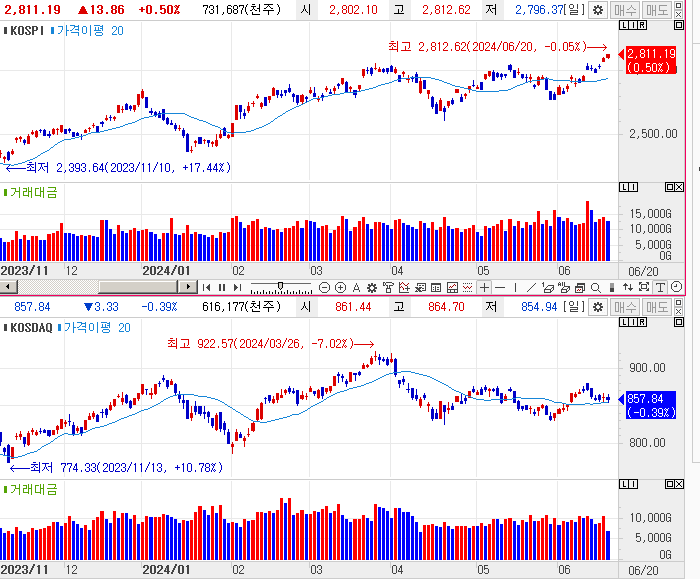Viewport: 700px width, 579px height.
Task: Click the clock time icon in toolbar
Action: pyautogui.click(x=676, y=287)
